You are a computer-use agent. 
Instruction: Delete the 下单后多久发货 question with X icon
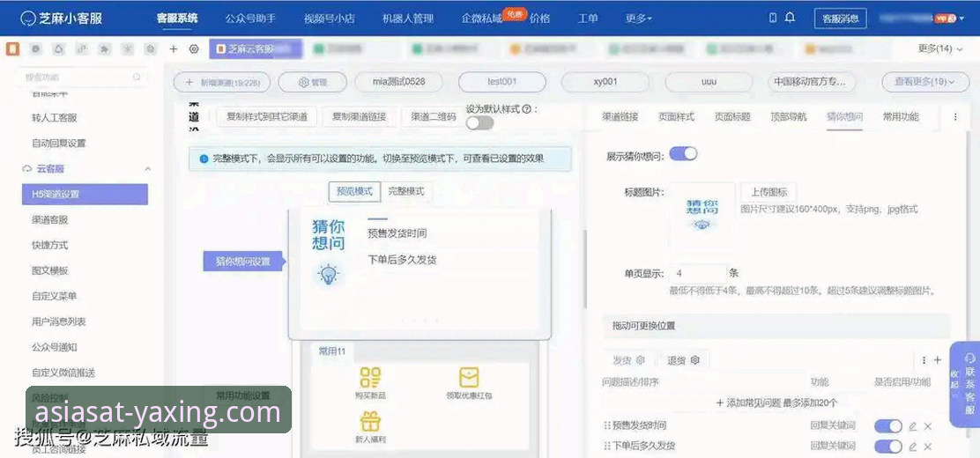click(927, 447)
